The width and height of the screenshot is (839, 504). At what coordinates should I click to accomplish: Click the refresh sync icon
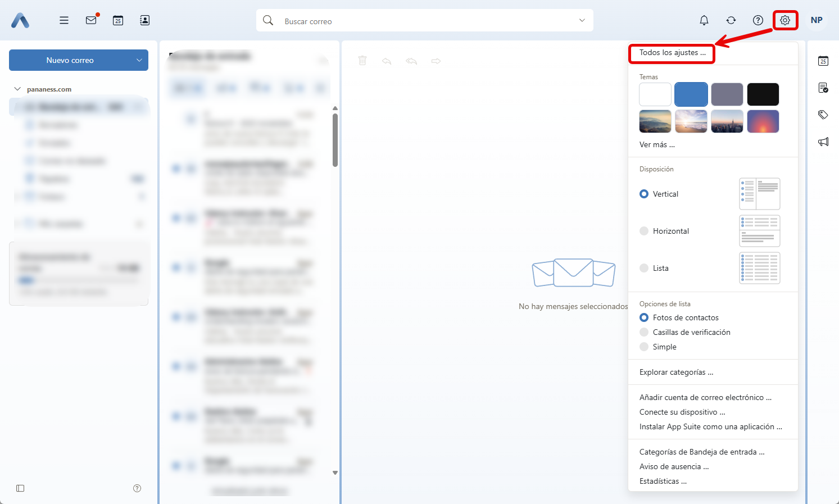731,20
